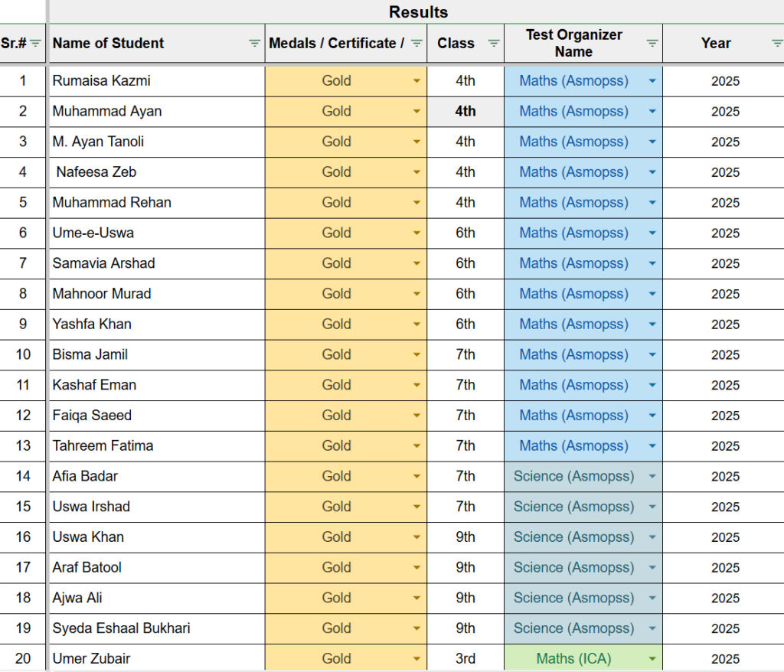Open the filter icon on Sr.# column
Viewport: 784px width, 672px height.
click(x=35, y=44)
